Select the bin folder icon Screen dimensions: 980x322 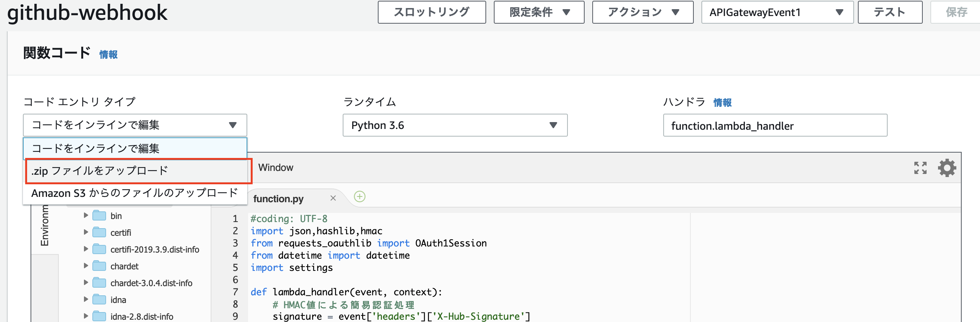tap(99, 216)
